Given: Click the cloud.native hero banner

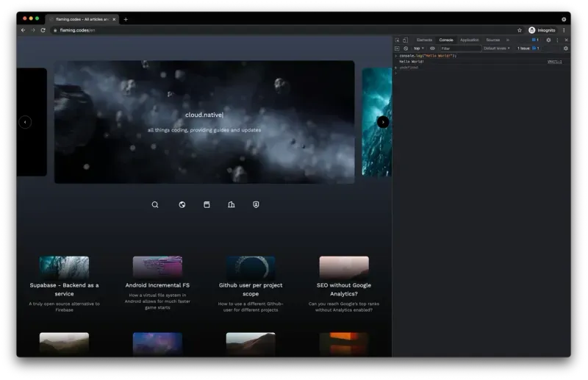Looking at the screenshot, I should [204, 122].
